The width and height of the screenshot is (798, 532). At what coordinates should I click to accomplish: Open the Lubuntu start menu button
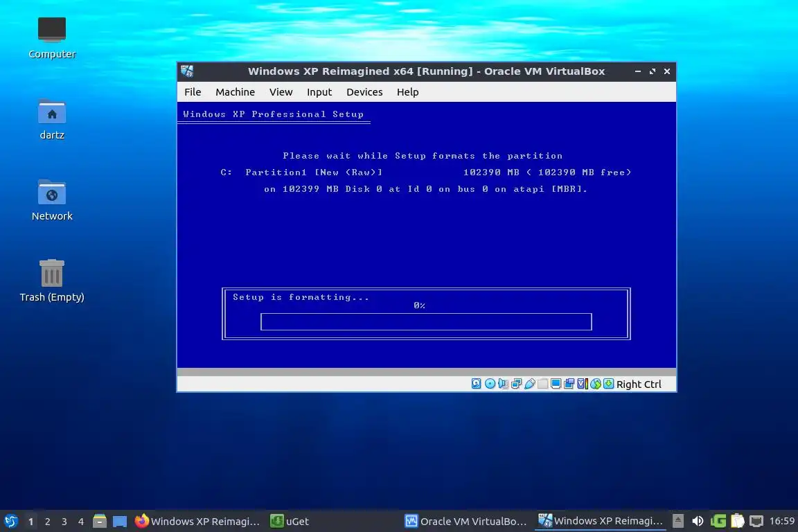tap(10, 521)
